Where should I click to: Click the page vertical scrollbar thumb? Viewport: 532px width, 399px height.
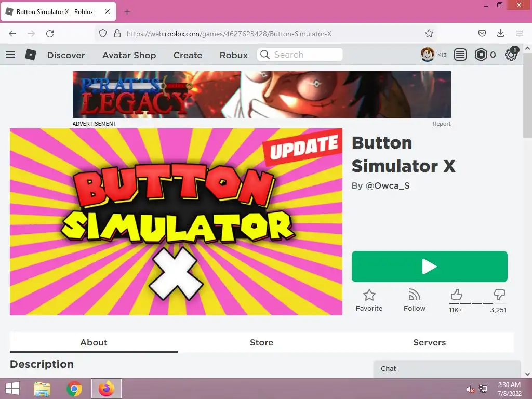527,95
